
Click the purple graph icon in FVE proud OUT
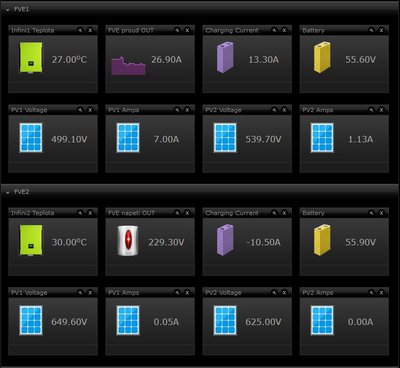128,66
